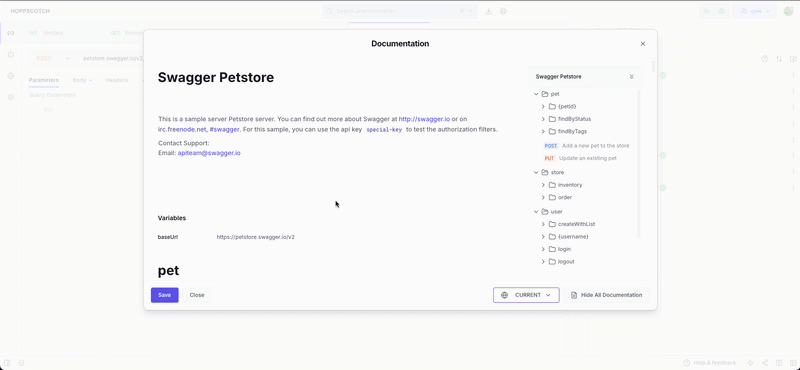Screen dimensions: 800x370
Task: Collapse the pet folder chevron
Action: click(x=536, y=94)
